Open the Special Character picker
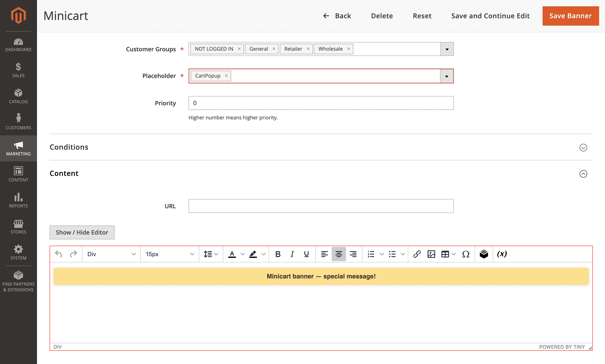Viewport: 605px width, 364px height. click(x=466, y=254)
